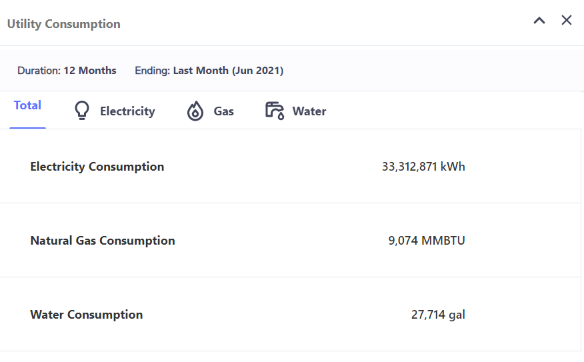This screenshot has height=362, width=584.
Task: Click the 9,074 MMBTU value
Action: pyautogui.click(x=426, y=241)
